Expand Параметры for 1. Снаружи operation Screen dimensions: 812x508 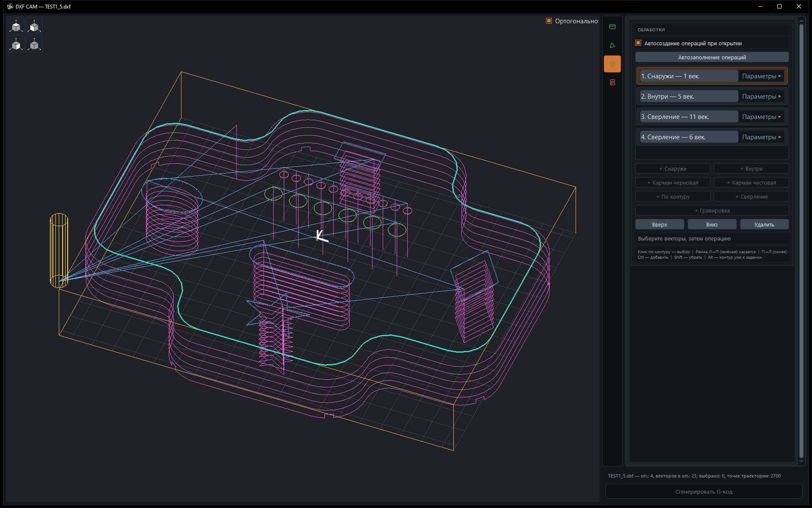(x=761, y=76)
